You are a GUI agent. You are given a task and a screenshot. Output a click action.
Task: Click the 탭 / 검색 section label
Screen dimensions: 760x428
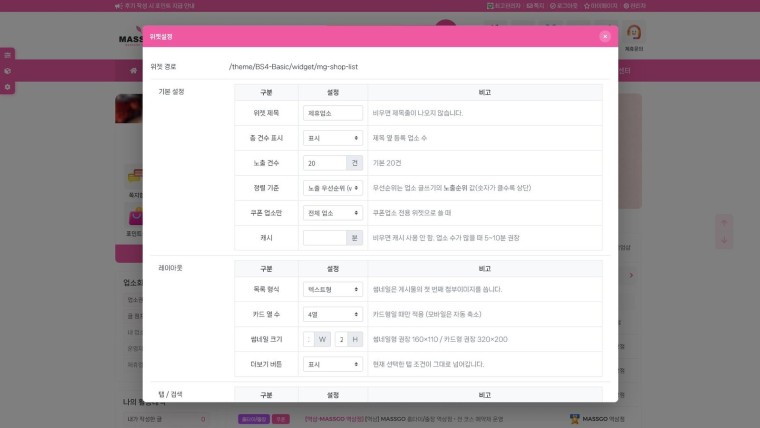click(x=170, y=395)
